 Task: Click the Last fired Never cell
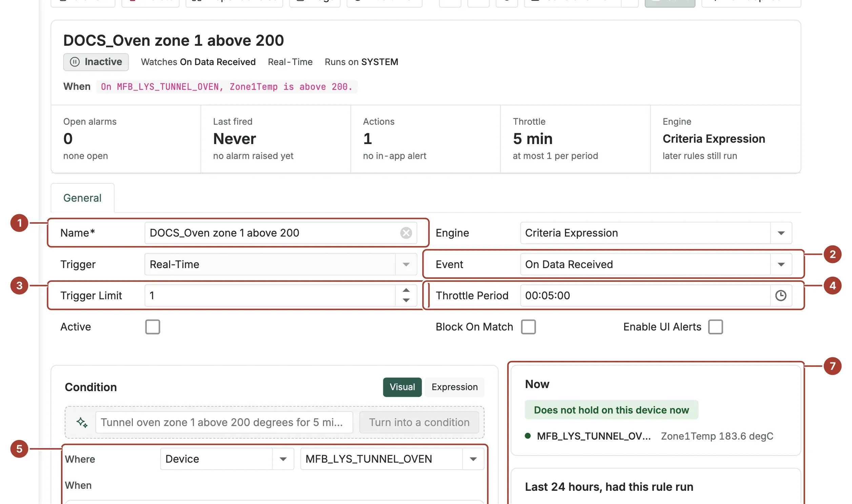276,139
